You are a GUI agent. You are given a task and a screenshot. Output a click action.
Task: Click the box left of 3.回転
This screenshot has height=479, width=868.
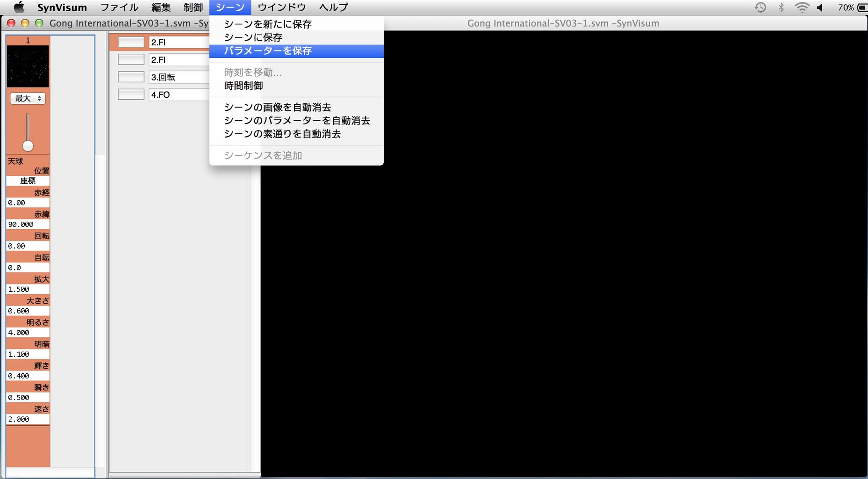click(x=131, y=77)
